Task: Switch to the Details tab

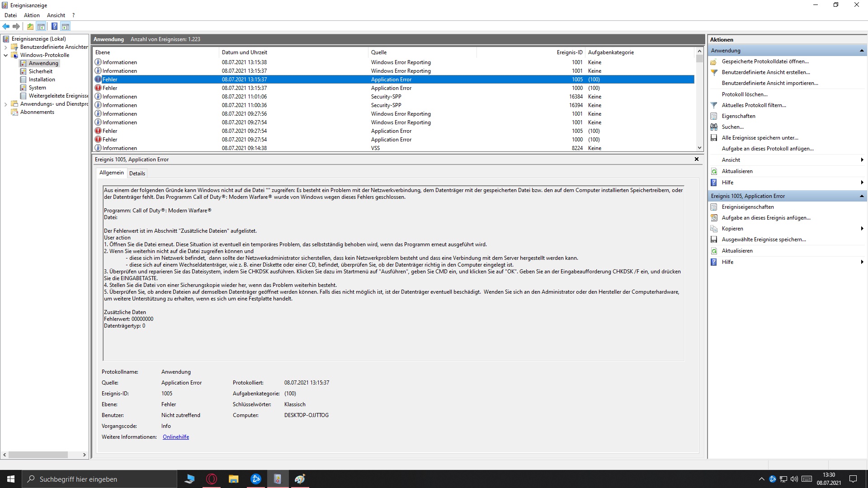Action: (137, 174)
